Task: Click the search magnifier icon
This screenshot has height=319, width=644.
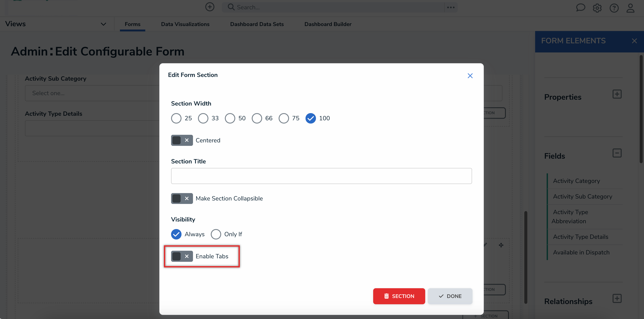Action: [231, 7]
